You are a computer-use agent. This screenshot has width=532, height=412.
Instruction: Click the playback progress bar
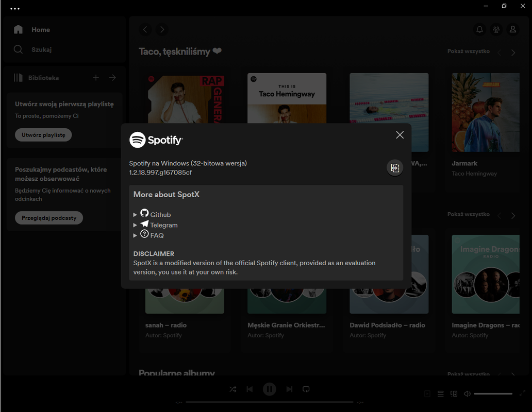tap(270, 402)
